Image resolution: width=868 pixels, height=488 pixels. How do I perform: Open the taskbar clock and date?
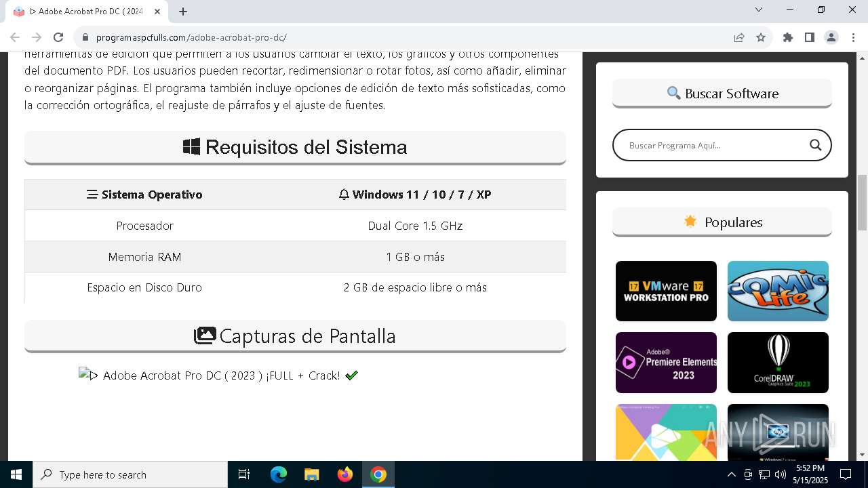tap(810, 474)
